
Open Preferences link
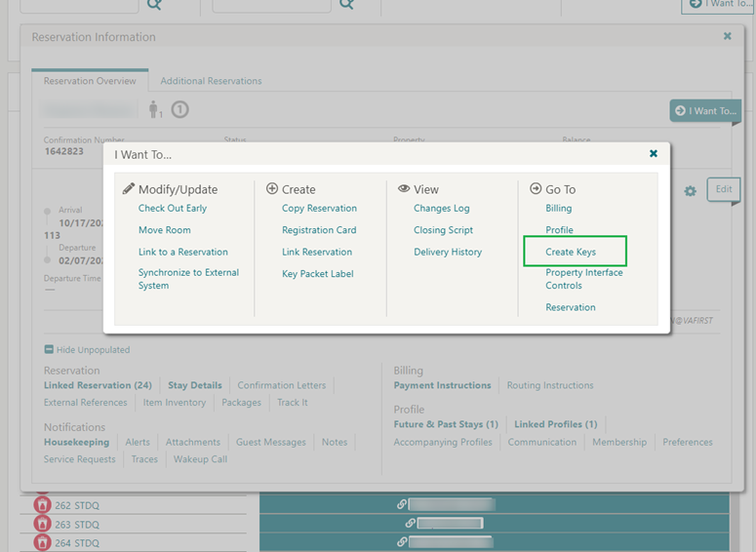pos(687,442)
